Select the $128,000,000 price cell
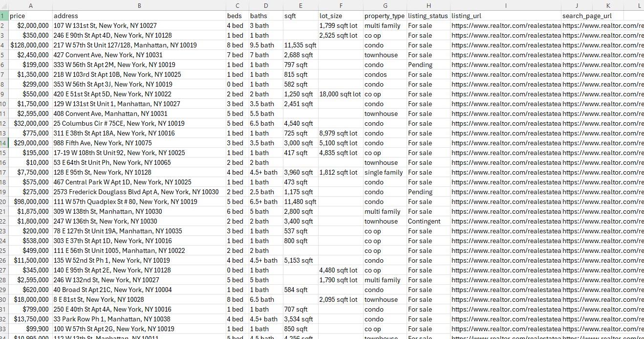This screenshot has height=339, width=644. tap(30, 45)
